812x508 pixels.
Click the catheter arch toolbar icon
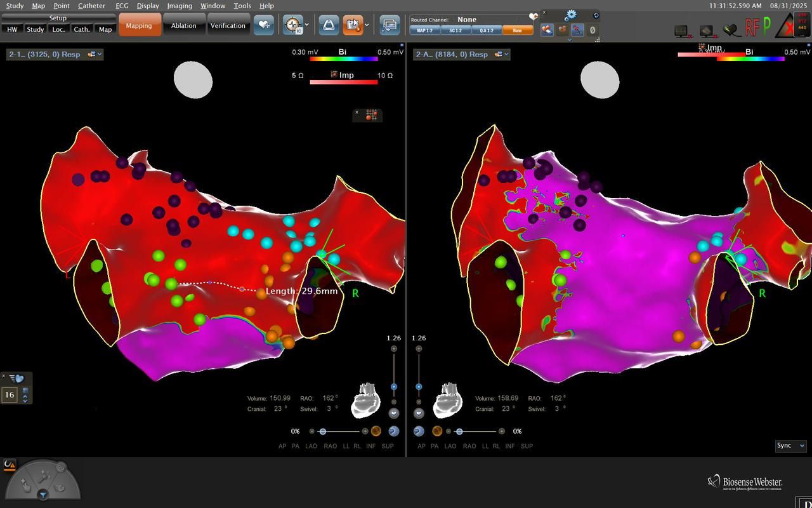pos(328,25)
